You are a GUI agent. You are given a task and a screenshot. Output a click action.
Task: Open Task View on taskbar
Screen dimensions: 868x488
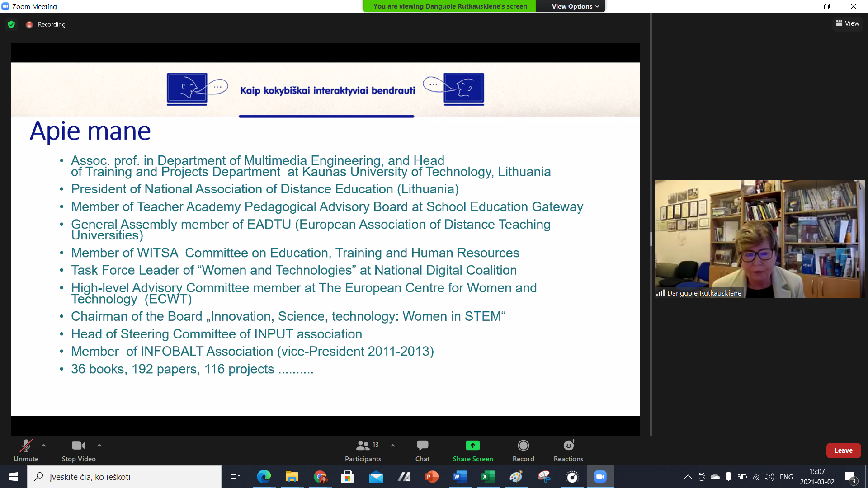(x=235, y=477)
